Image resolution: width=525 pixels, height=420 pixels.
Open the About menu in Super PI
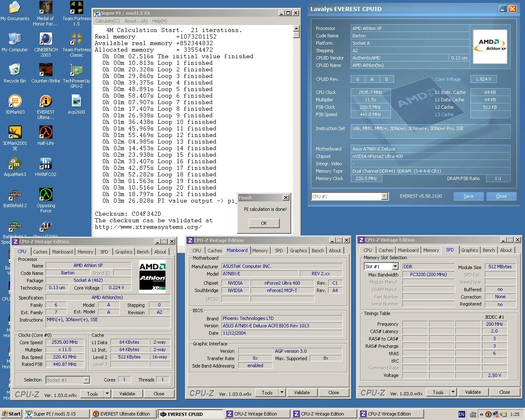point(136,21)
